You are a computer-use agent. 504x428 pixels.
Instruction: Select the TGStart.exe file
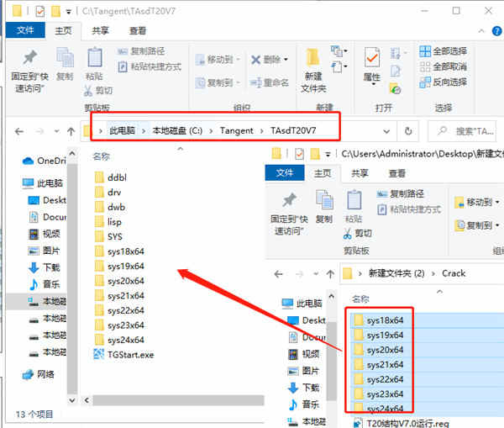123,355
